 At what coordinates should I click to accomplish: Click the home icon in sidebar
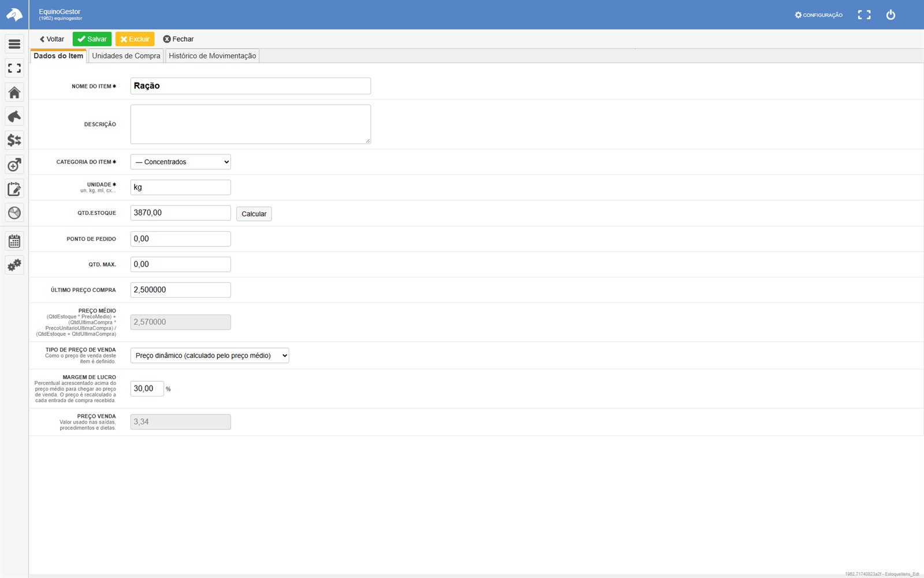tap(14, 92)
